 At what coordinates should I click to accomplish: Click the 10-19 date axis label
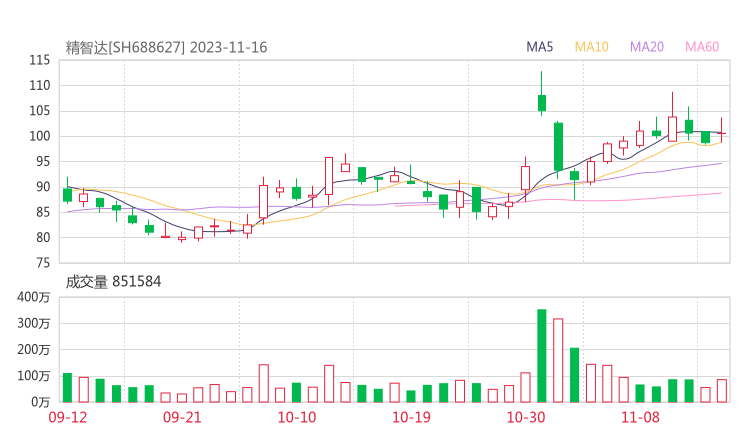click(x=412, y=417)
